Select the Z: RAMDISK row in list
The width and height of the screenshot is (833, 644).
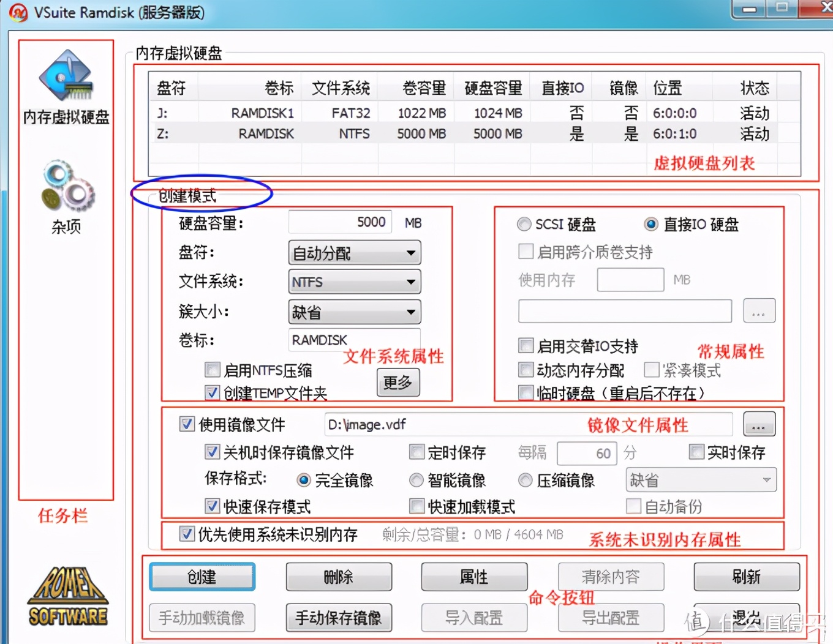click(367, 133)
